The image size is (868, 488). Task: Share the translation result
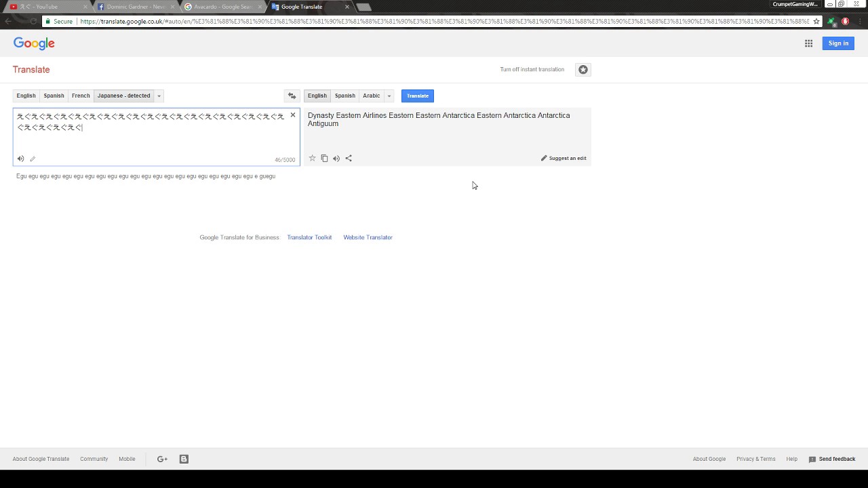349,158
